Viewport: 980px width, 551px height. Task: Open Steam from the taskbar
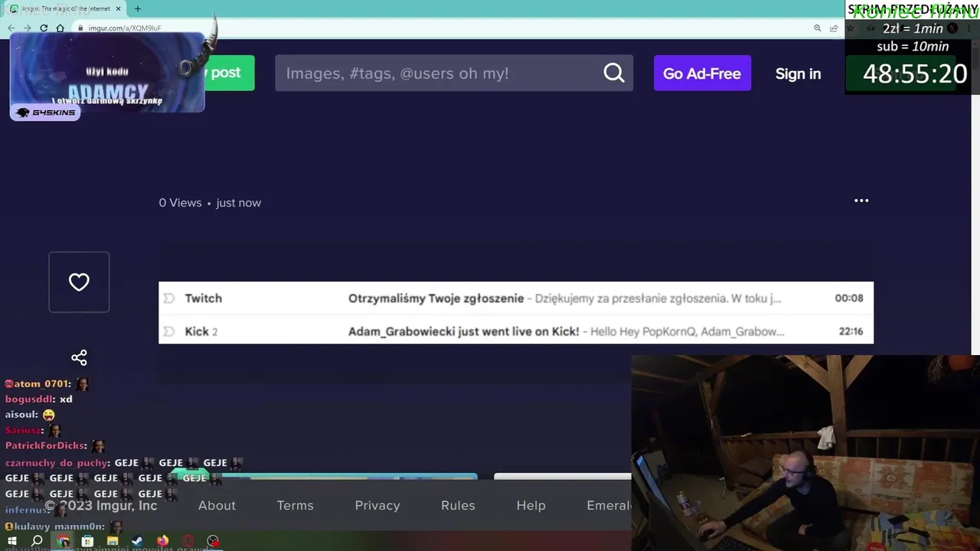tap(138, 541)
